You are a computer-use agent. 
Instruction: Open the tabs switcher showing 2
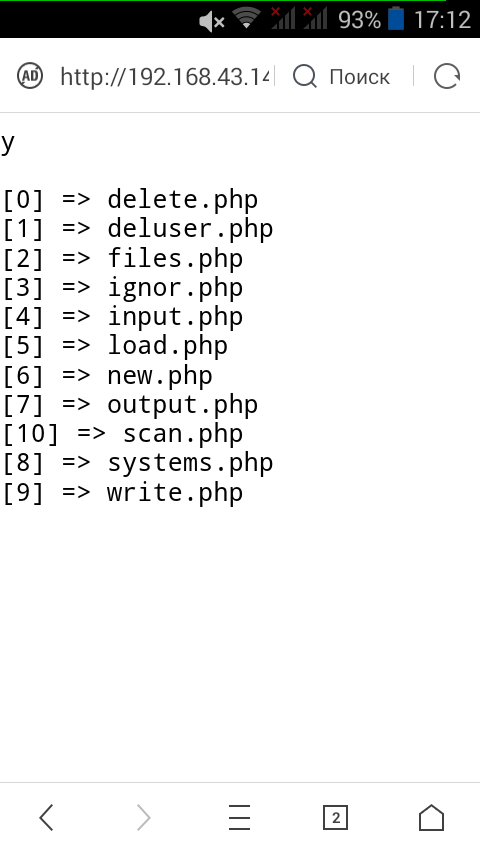[335, 818]
